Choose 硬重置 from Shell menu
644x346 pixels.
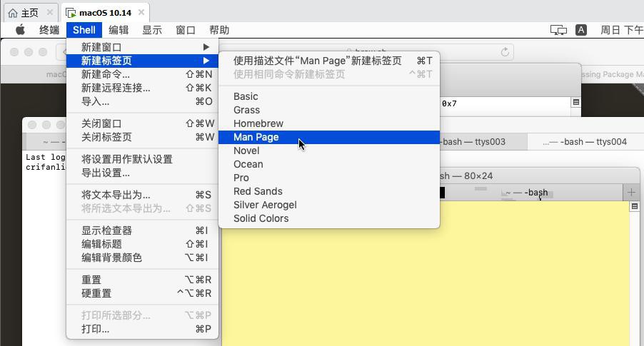coord(143,293)
